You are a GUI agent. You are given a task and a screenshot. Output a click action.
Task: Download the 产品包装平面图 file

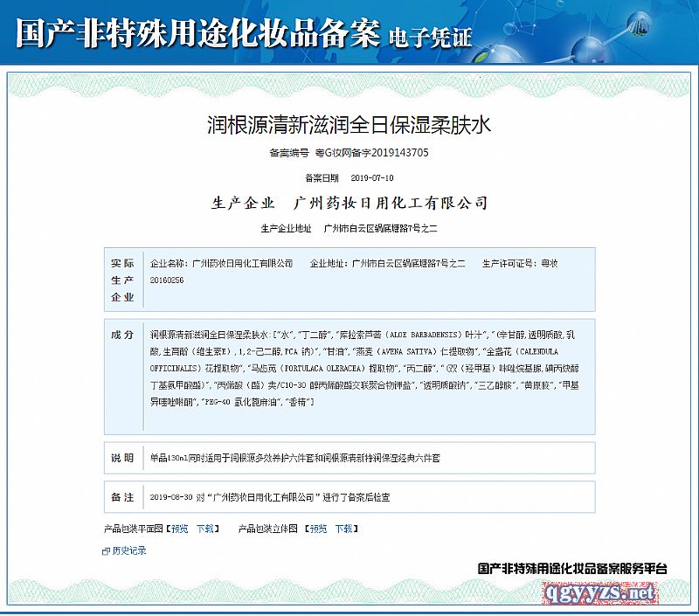tap(204, 529)
